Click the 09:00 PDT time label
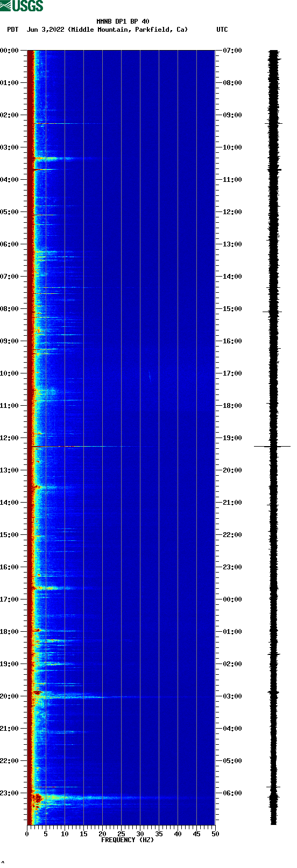Viewport: 297px width, 868px height. pyautogui.click(x=10, y=341)
